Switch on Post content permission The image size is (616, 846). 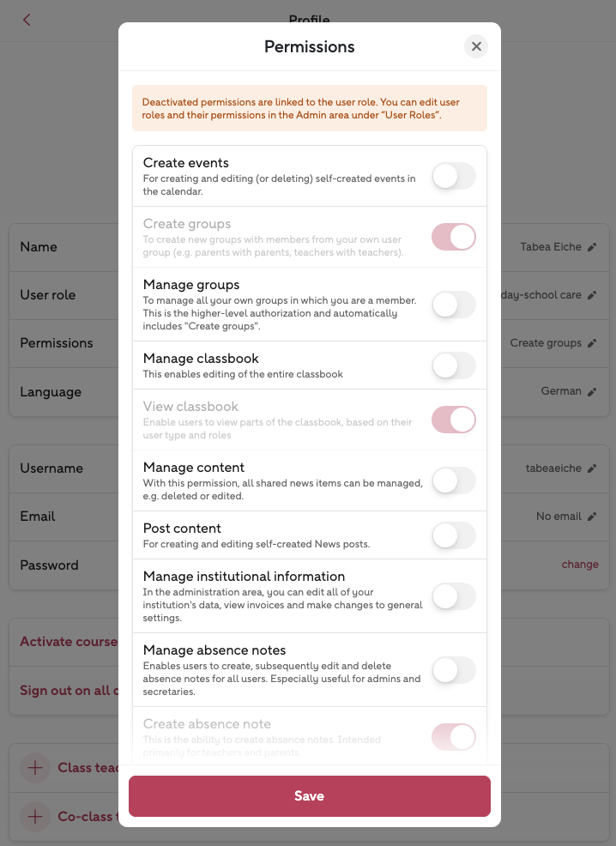[453, 535]
